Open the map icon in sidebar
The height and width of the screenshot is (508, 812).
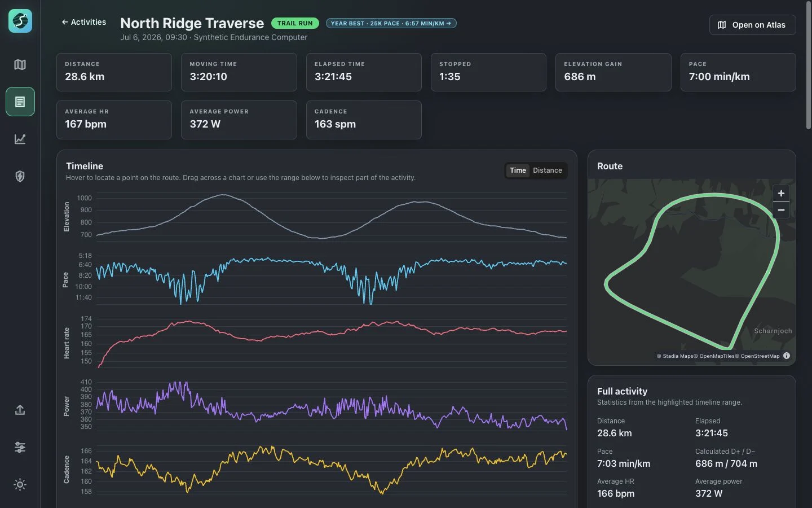[20, 64]
